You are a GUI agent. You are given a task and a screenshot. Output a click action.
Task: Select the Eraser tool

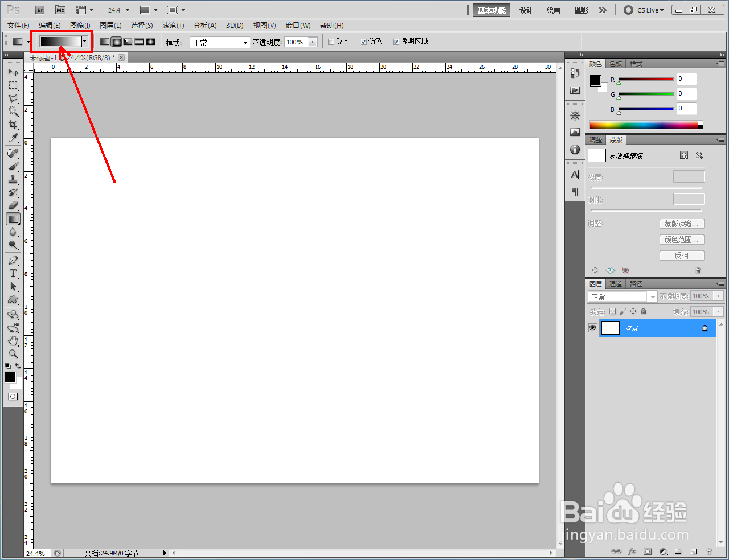point(13,205)
